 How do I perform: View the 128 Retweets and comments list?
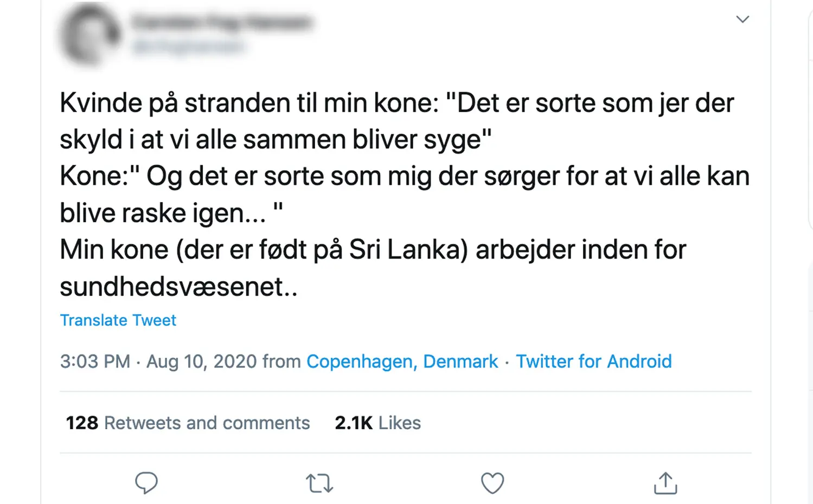click(188, 423)
